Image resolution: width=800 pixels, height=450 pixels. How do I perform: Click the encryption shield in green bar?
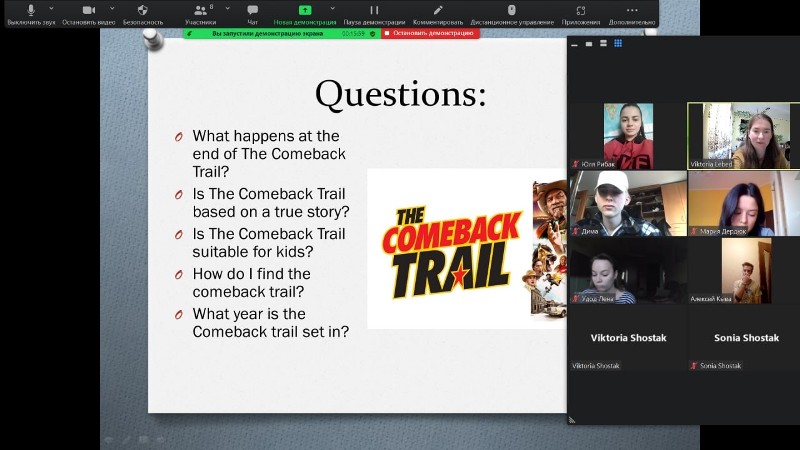click(372, 33)
